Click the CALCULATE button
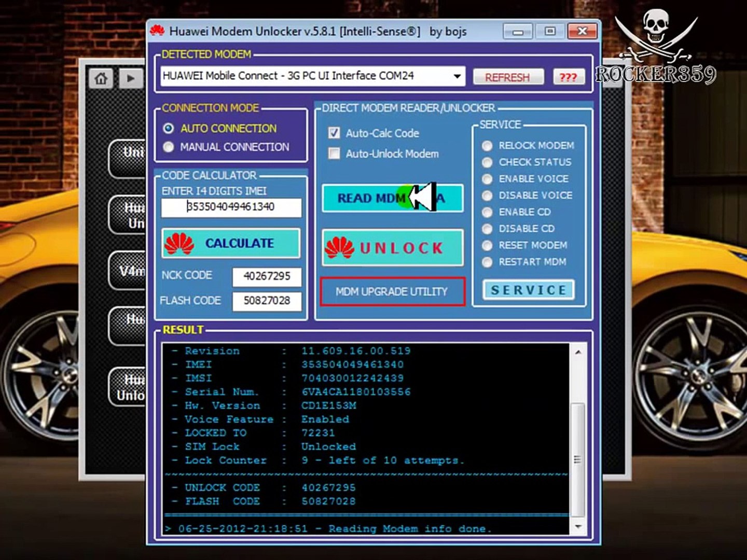The height and width of the screenshot is (560, 747). [x=231, y=243]
